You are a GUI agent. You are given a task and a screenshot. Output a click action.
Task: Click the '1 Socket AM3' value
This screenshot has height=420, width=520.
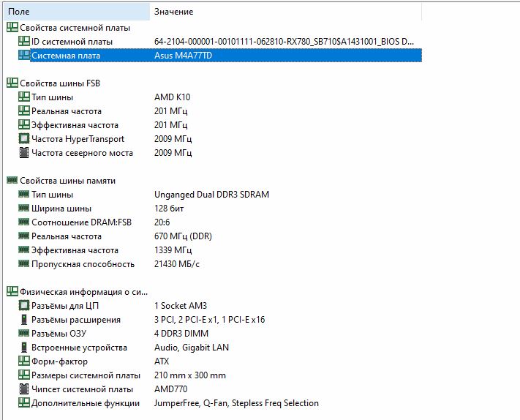(181, 306)
